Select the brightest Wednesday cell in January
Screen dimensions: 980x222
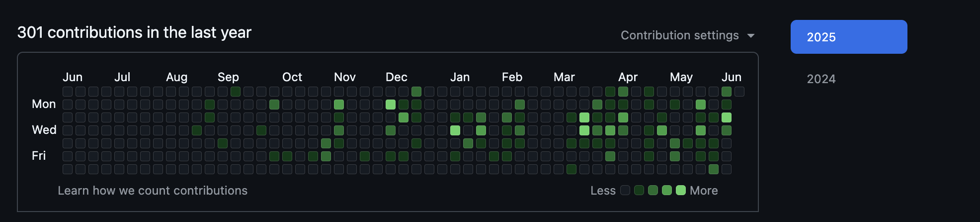point(455,130)
